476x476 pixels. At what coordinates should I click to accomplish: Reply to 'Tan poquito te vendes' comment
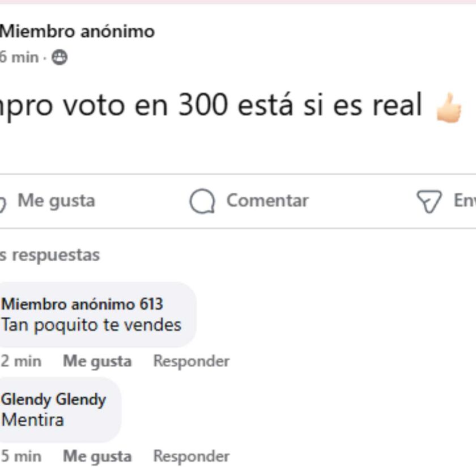pyautogui.click(x=192, y=361)
